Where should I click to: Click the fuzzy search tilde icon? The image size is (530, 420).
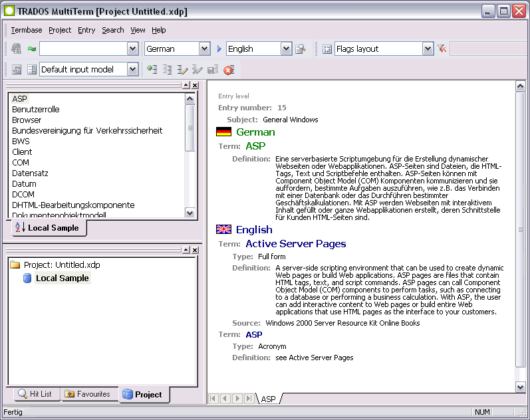[31, 49]
